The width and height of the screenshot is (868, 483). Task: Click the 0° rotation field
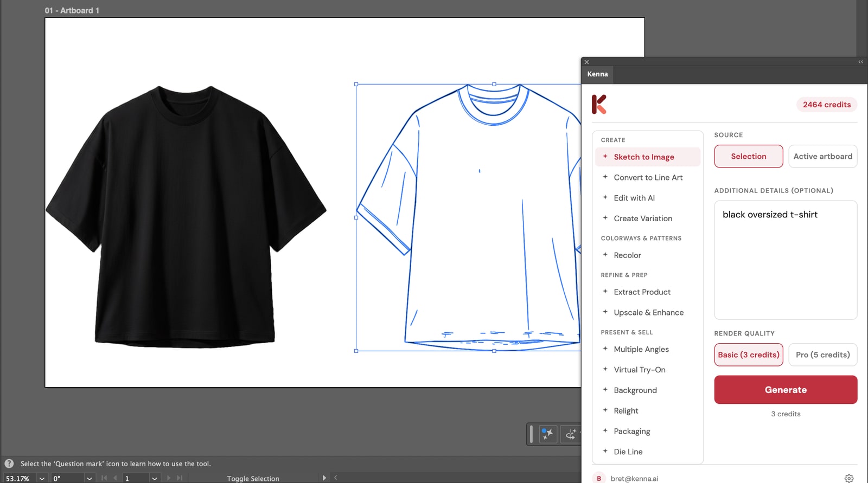click(x=68, y=479)
